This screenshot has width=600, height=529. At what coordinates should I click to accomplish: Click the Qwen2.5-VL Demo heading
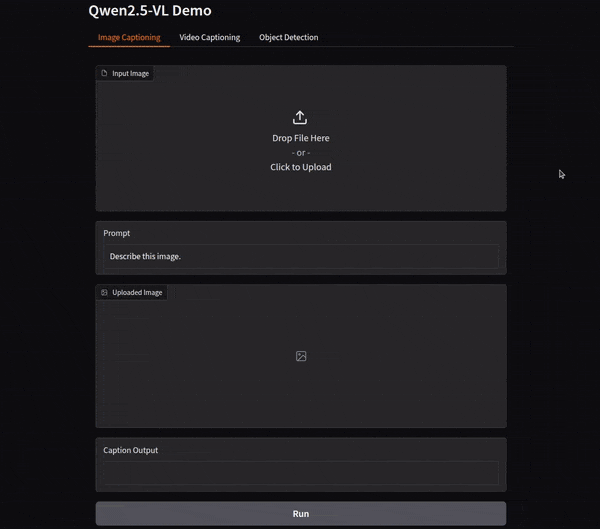click(150, 10)
